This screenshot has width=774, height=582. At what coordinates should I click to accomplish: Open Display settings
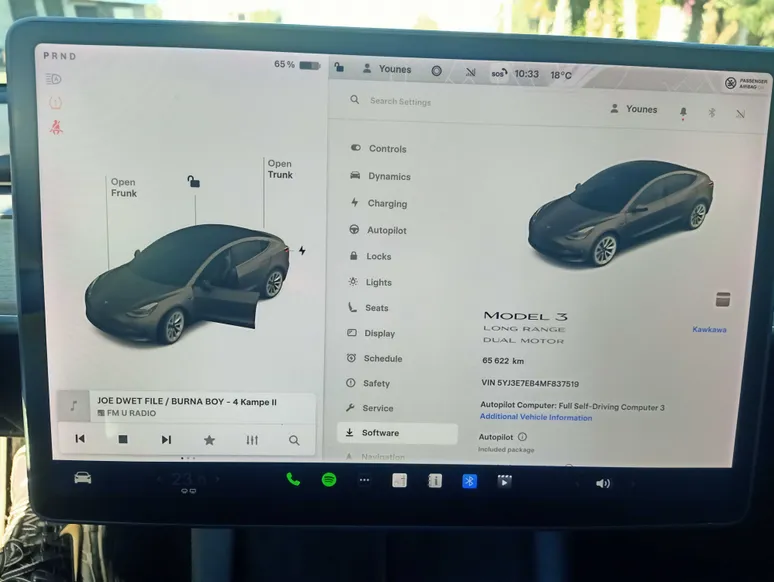371,333
